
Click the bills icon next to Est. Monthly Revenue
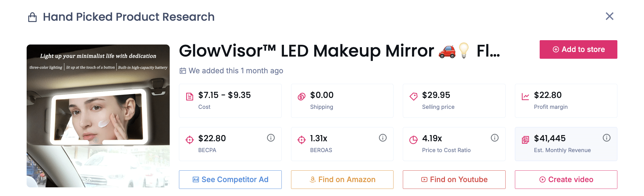526,139
